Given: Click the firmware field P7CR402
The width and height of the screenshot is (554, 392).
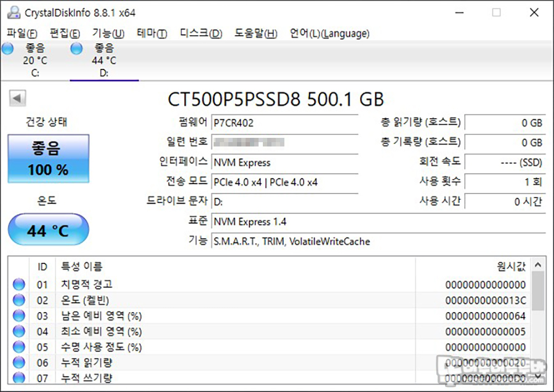Looking at the screenshot, I should [x=285, y=123].
